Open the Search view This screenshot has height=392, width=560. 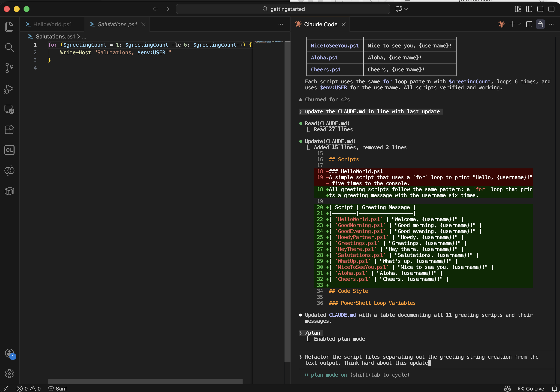[9, 47]
